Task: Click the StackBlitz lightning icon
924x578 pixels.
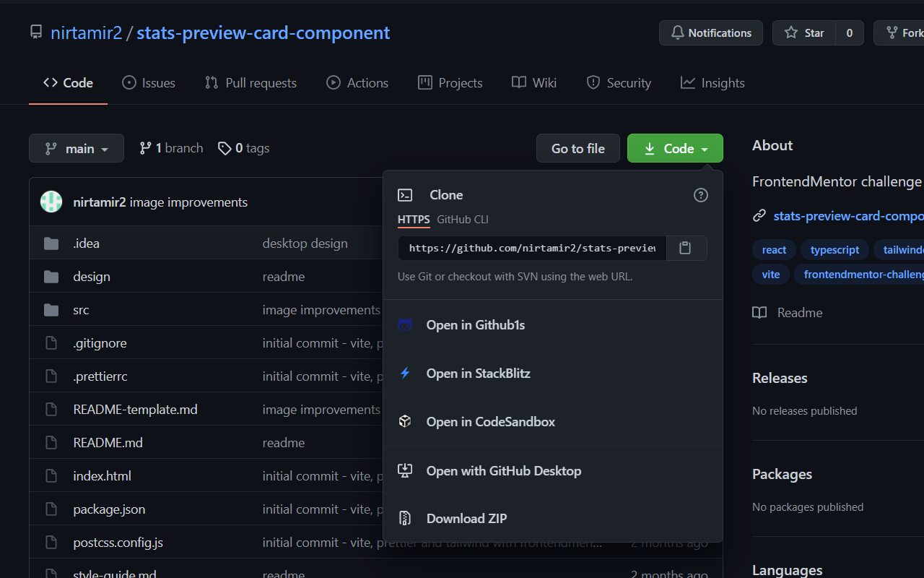Action: (x=404, y=373)
